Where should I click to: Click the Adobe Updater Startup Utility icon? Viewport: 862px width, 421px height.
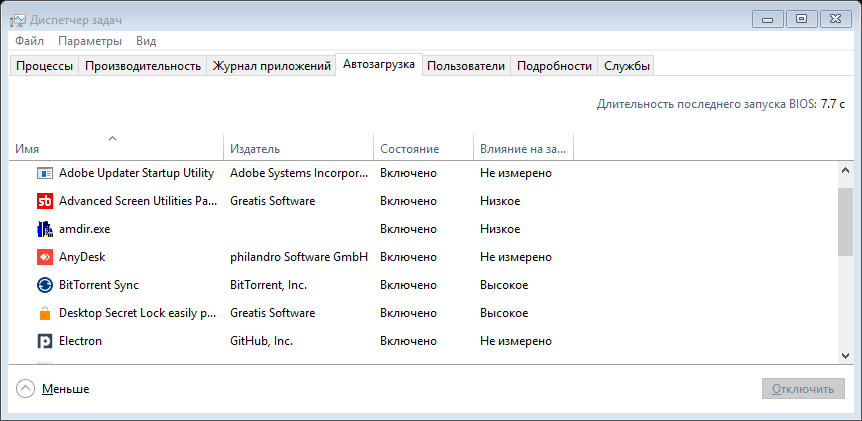tap(44, 173)
